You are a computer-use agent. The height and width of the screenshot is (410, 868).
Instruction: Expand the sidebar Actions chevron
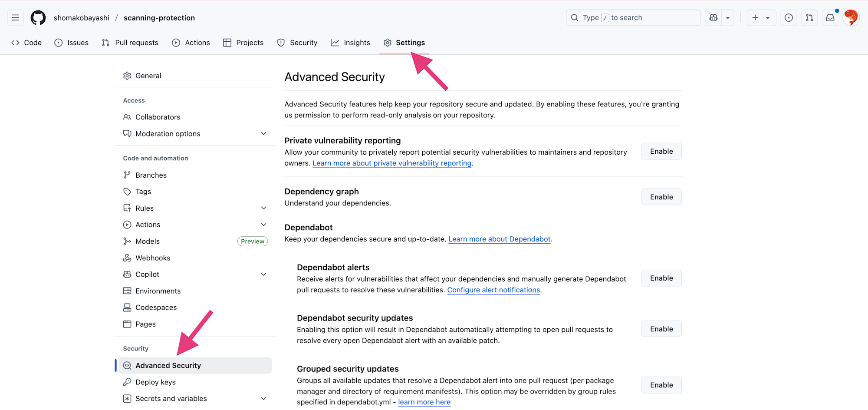(263, 225)
